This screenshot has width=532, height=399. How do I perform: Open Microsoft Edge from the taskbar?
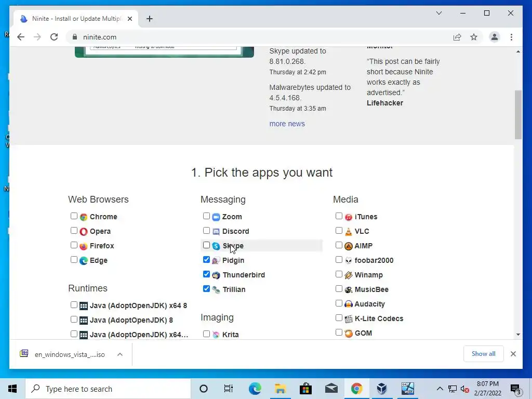point(255,389)
